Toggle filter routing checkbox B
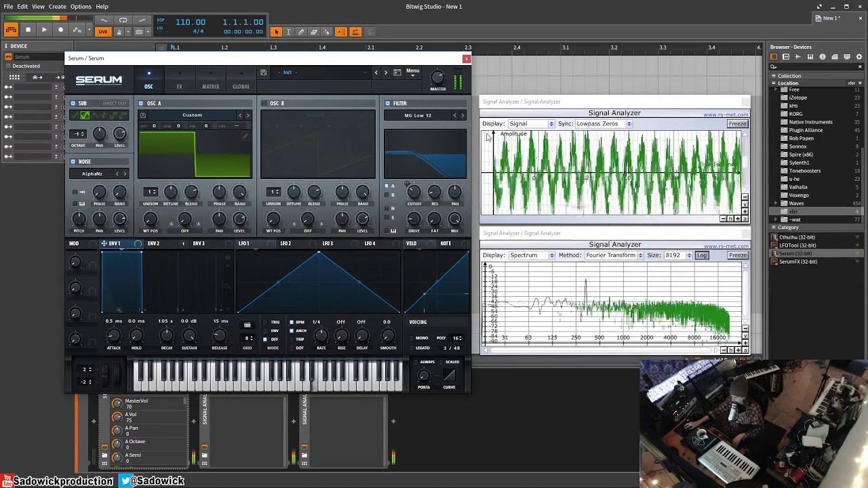Image resolution: width=868 pixels, height=488 pixels. pyautogui.click(x=387, y=195)
